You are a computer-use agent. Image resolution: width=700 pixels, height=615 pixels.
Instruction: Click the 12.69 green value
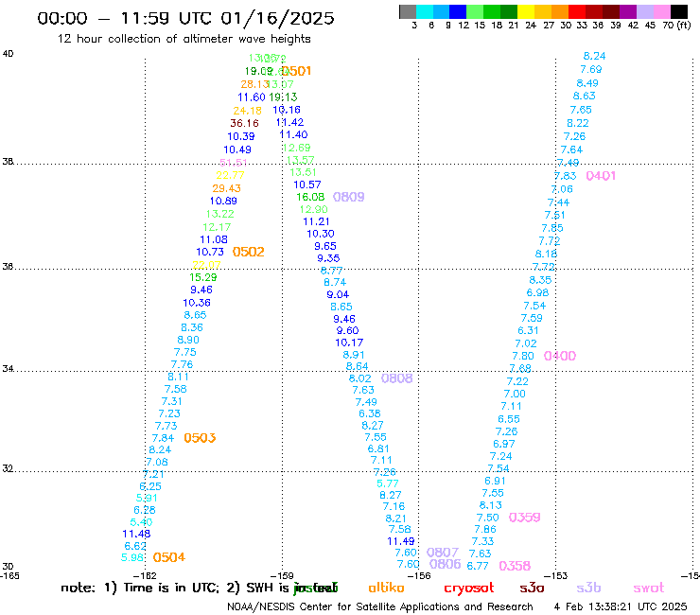296,148
